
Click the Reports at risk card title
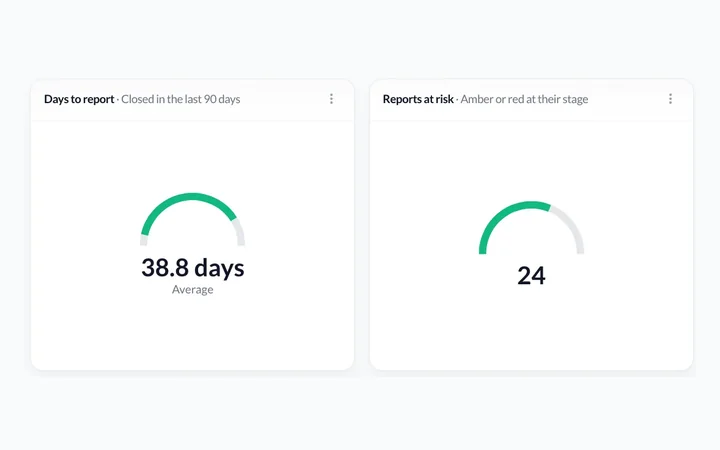click(x=418, y=99)
